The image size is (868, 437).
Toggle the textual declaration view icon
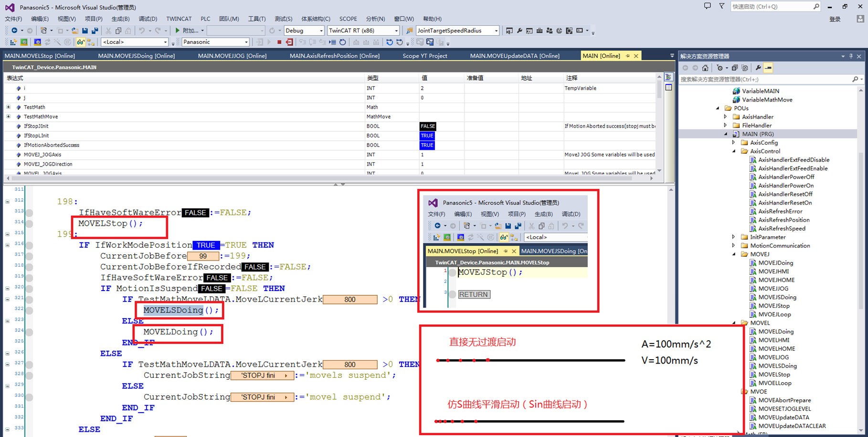pyautogui.click(x=668, y=77)
